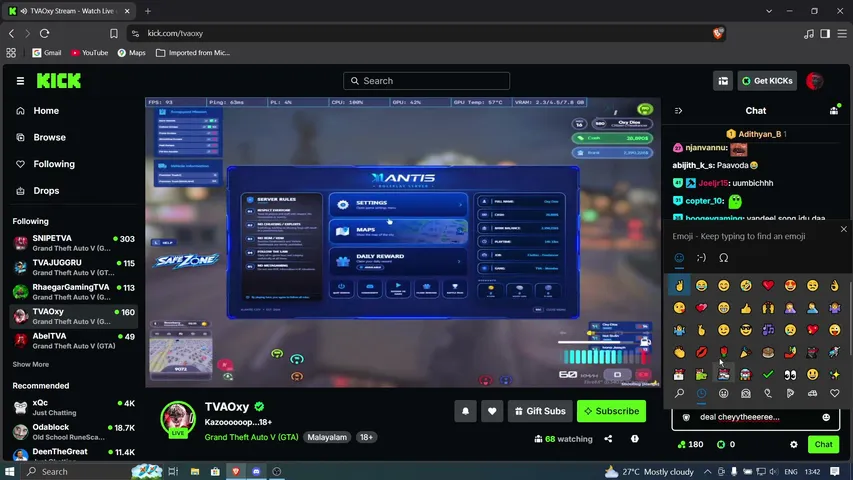Bookmark this page in the browser
Screen dimensions: 853x480
[114, 33]
